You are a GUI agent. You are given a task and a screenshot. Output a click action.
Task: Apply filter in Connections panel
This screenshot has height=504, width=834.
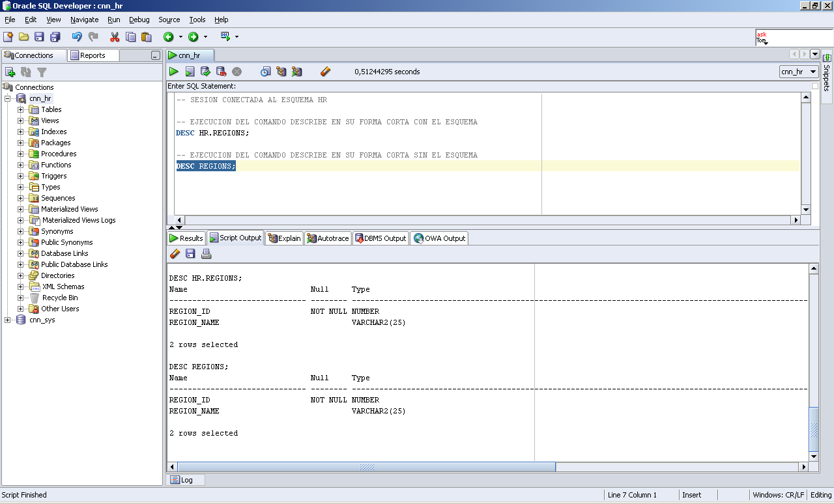(42, 72)
